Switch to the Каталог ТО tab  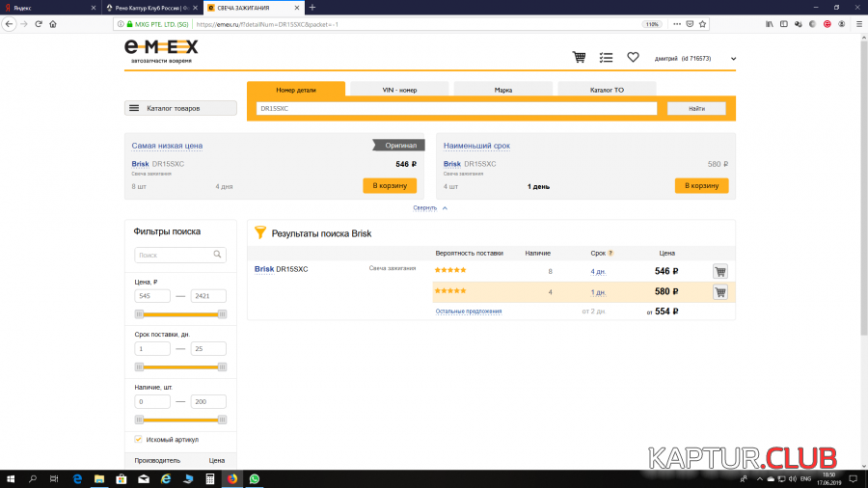click(607, 90)
